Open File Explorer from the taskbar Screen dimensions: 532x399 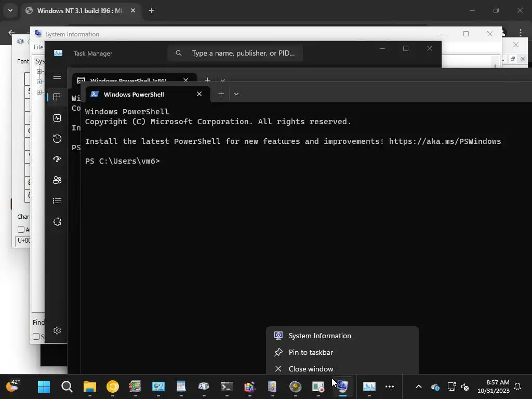[90, 387]
